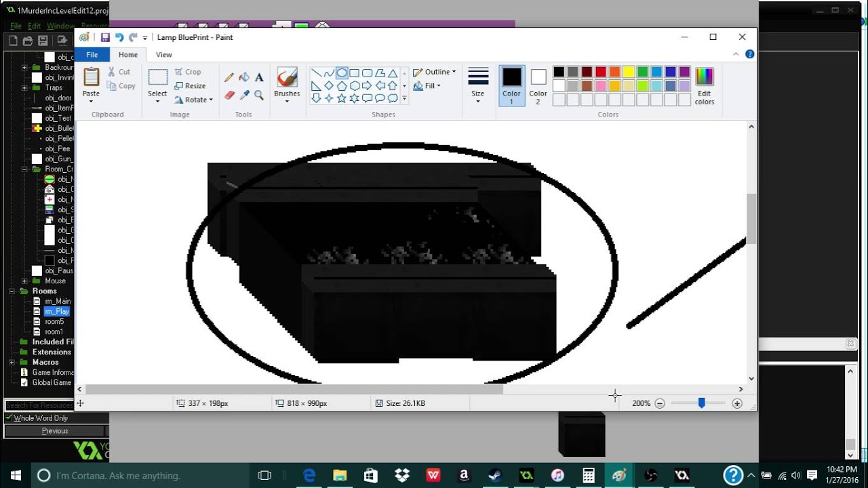Viewport: 868px width, 488px height.
Task: Click the zoom in plus button
Action: [737, 403]
